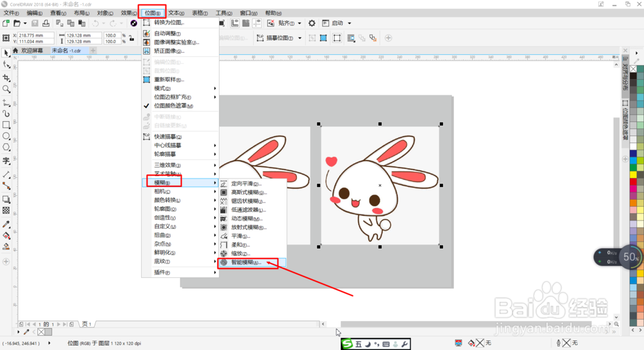644x350 pixels.
Task: Choose 放射式模糊 from blur submenu
Action: (x=252, y=228)
